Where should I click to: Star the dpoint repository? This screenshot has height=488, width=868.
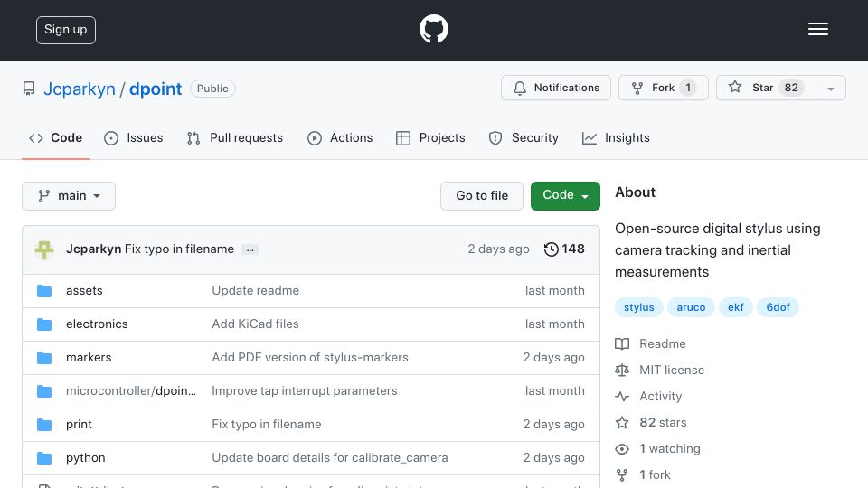pos(766,88)
